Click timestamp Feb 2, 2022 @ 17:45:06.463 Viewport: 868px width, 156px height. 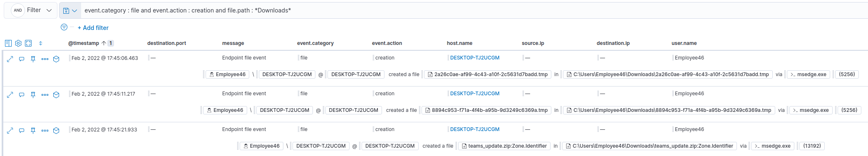(x=105, y=58)
